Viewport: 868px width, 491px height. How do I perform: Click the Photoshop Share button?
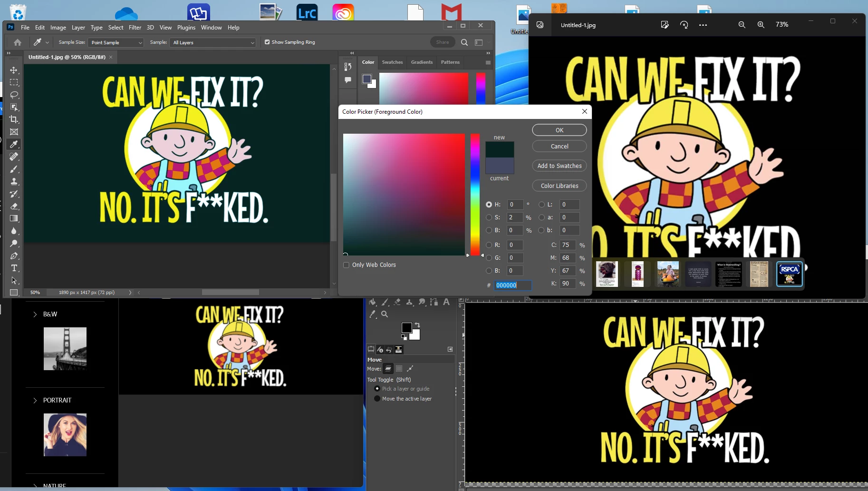tap(443, 42)
